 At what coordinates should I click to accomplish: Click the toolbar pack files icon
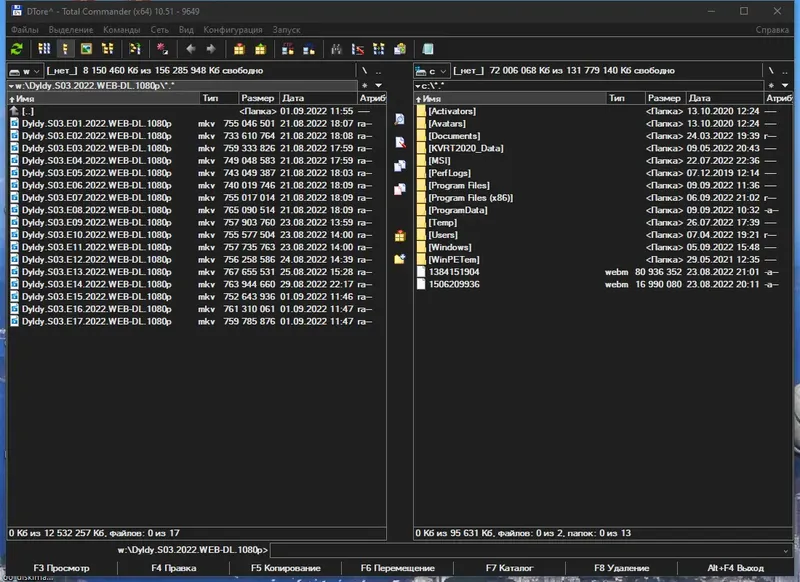coord(239,49)
